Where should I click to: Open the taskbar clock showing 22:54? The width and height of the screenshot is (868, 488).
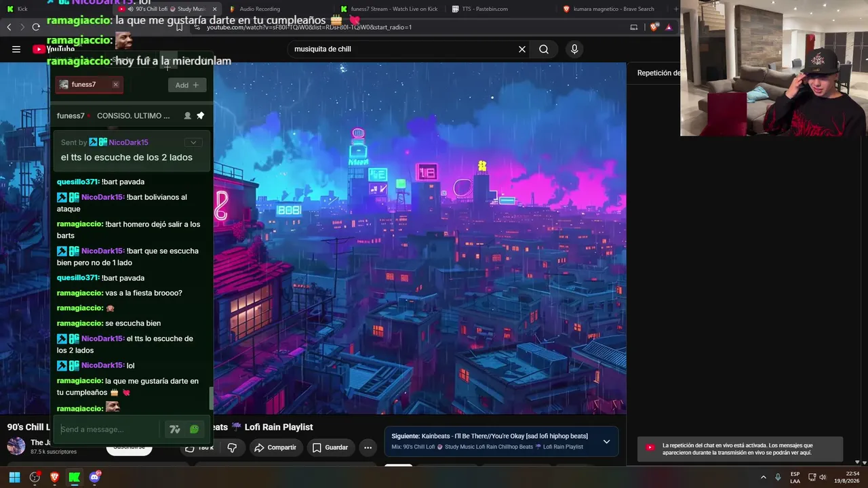[x=848, y=477]
